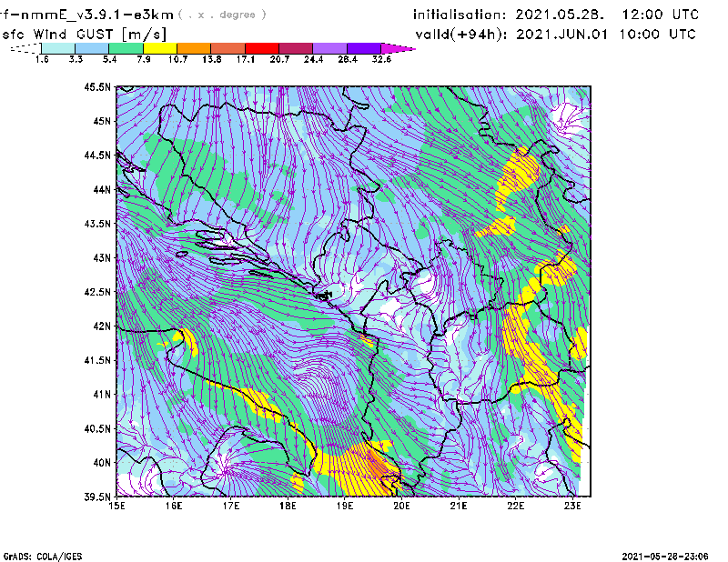This screenshot has height=562, width=728.
Task: Click the '( . x . degree )' text
Action: click(222, 15)
